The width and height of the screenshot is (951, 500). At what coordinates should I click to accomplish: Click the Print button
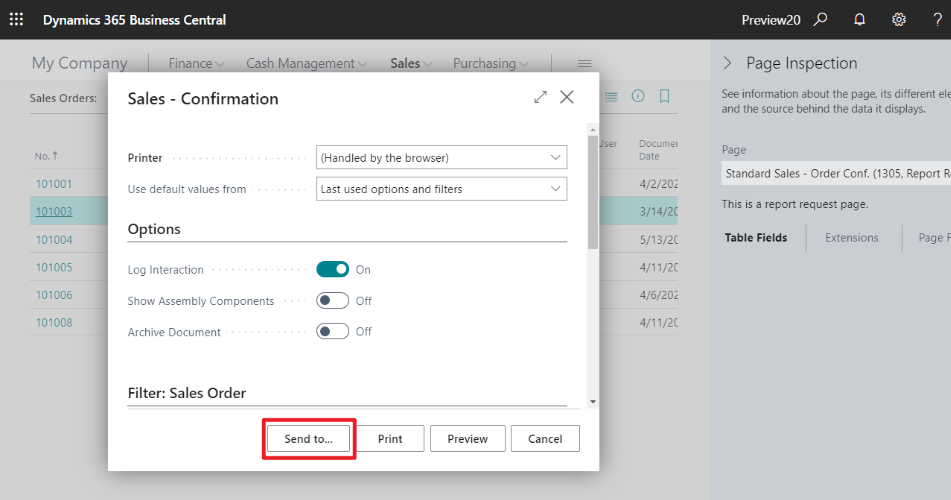point(390,439)
